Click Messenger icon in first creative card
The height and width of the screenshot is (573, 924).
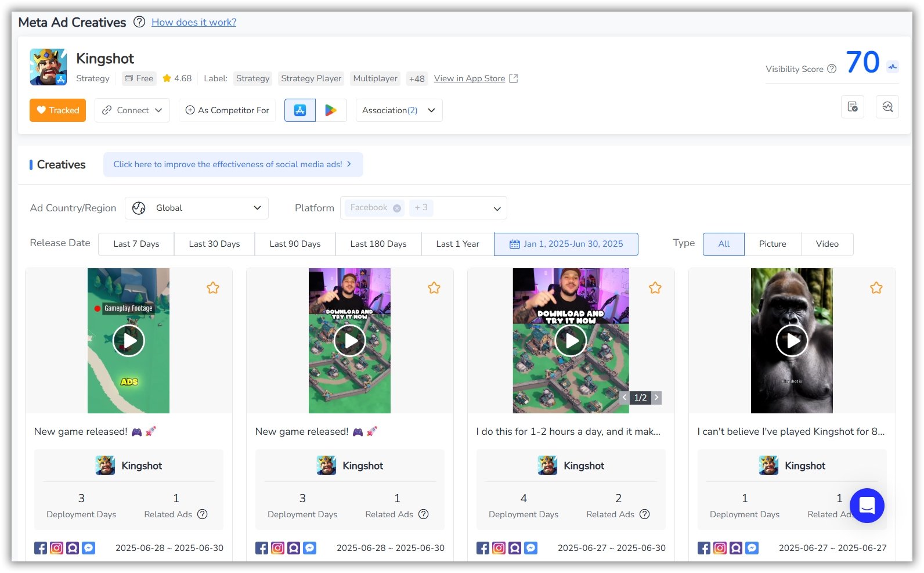tap(88, 548)
